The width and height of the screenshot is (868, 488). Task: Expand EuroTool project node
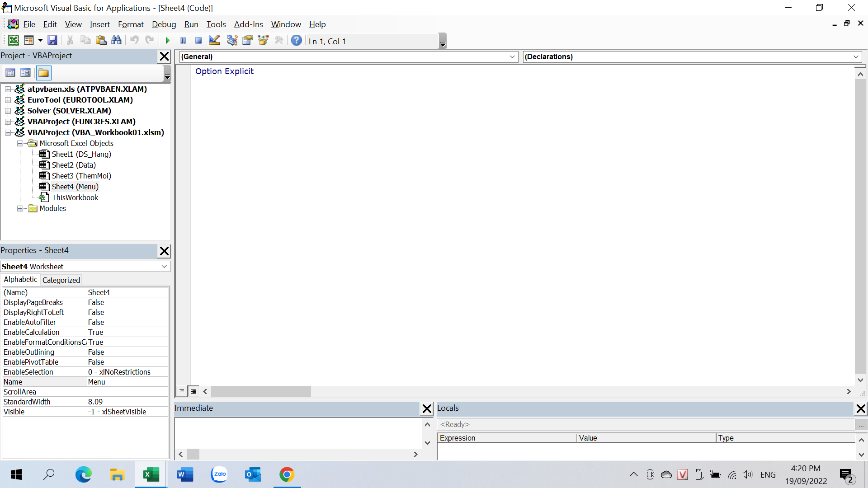[x=8, y=100]
